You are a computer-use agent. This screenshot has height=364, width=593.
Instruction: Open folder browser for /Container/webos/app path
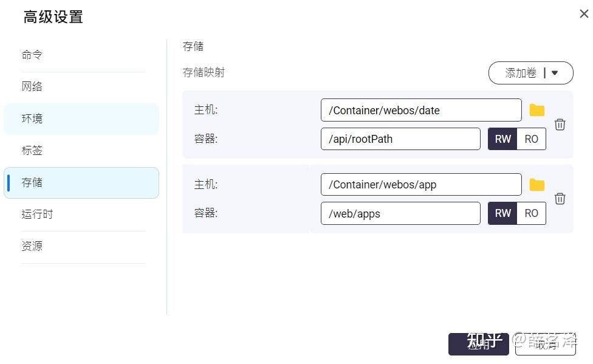click(537, 184)
